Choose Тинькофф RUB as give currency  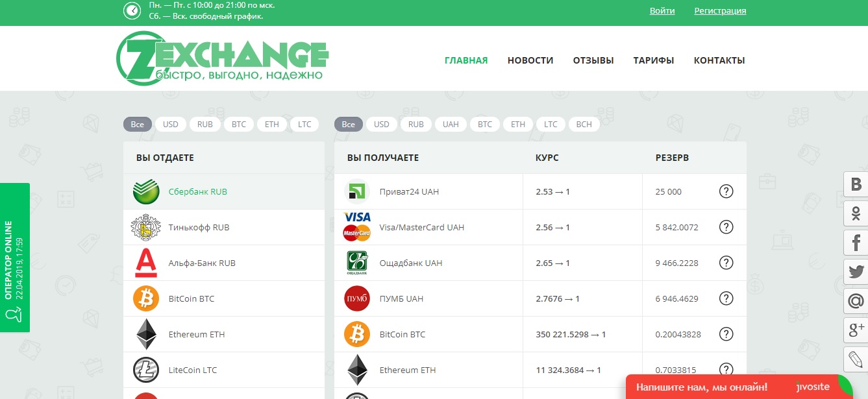point(199,228)
